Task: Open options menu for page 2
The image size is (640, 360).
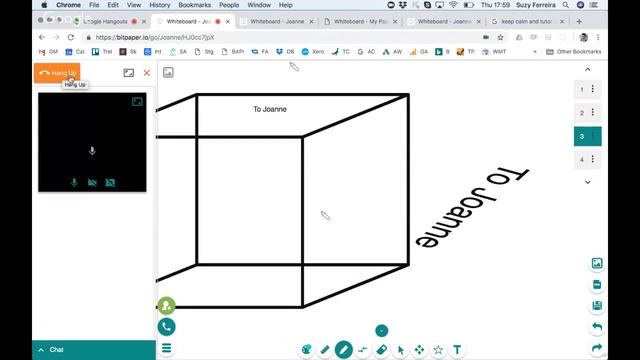Action: [x=593, y=113]
